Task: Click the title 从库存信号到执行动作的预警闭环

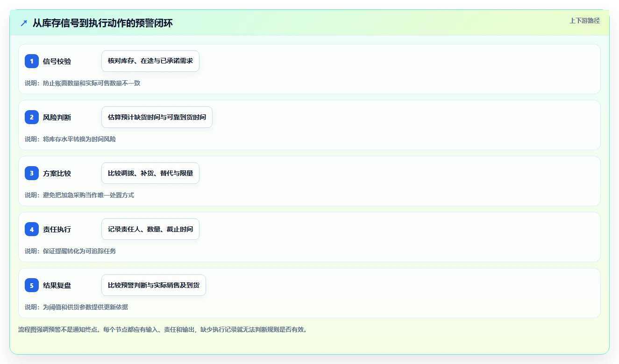Action: 103,23
